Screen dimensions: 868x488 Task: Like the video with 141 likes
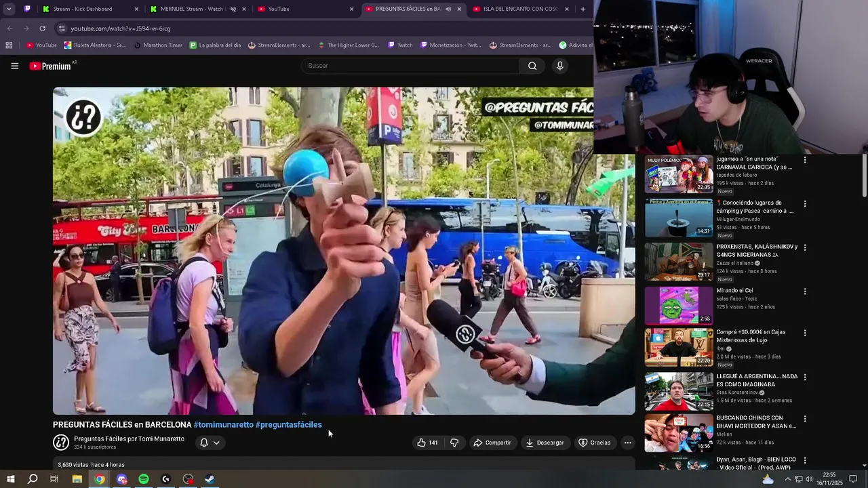[x=427, y=443]
